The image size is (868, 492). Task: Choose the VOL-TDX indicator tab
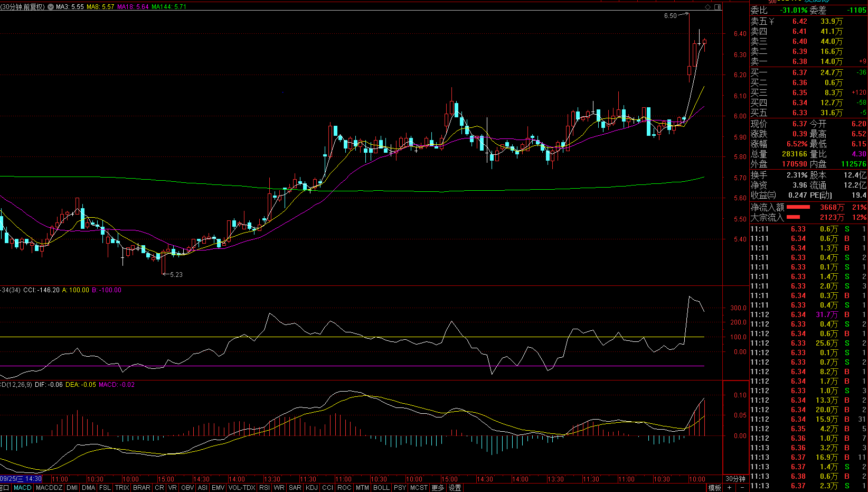point(242,488)
